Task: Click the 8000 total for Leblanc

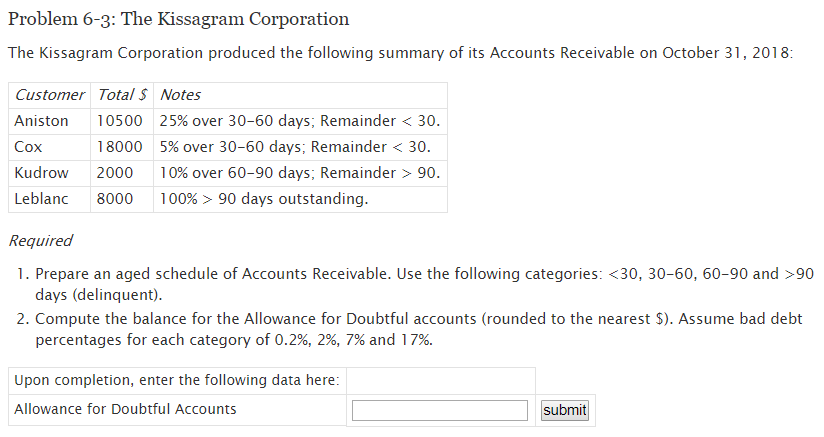Action: pos(115,199)
